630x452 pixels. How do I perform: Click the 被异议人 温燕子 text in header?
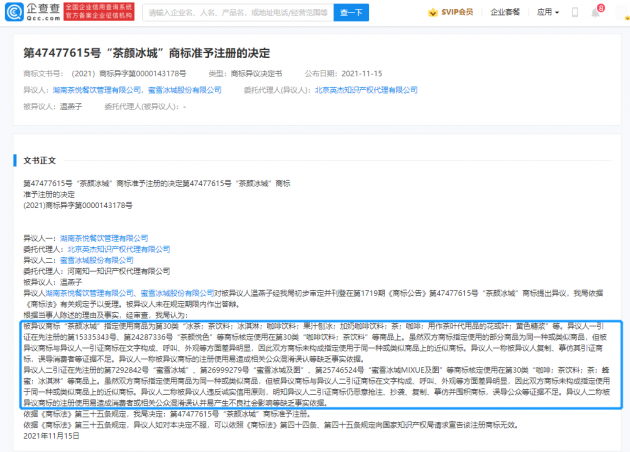[53, 106]
